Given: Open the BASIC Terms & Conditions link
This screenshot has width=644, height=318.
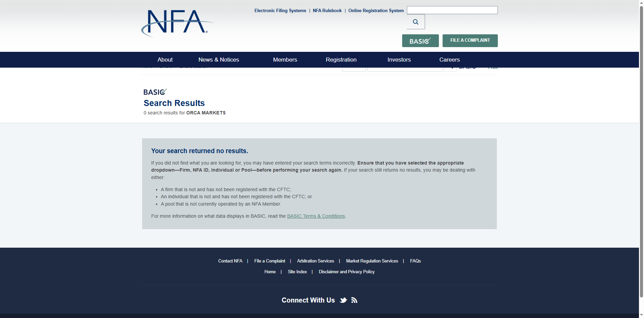Looking at the screenshot, I should [x=316, y=216].
